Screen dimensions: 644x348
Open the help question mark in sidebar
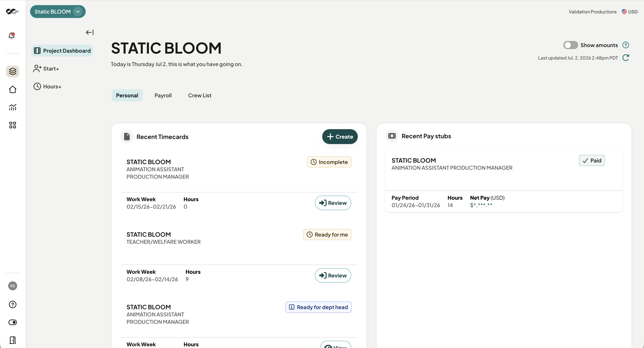pos(12,305)
